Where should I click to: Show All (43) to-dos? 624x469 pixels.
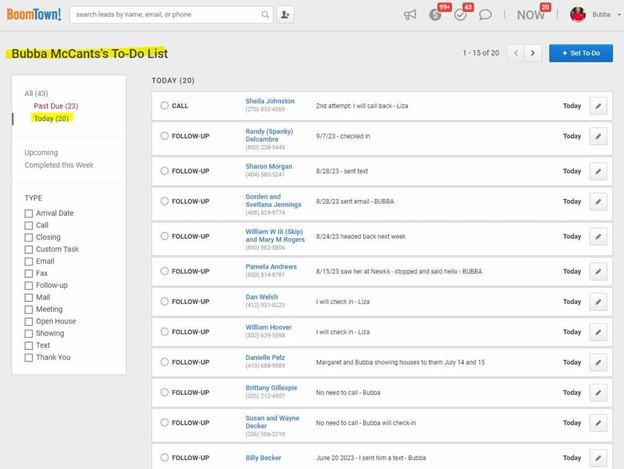(36, 93)
